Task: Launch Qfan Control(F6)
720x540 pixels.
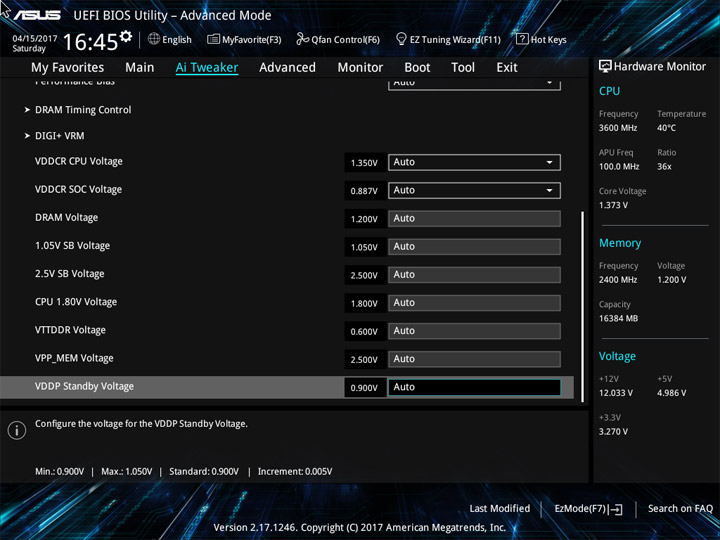Action: (x=346, y=40)
